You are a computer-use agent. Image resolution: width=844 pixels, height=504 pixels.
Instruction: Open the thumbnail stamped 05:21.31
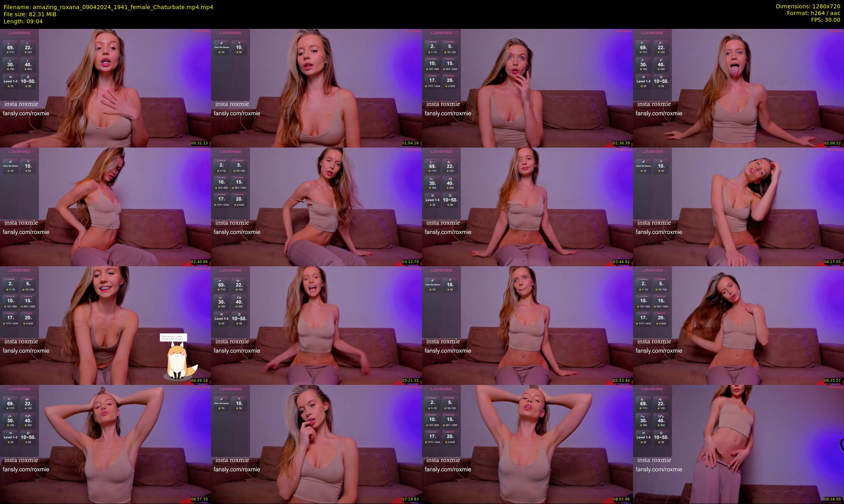(316, 325)
